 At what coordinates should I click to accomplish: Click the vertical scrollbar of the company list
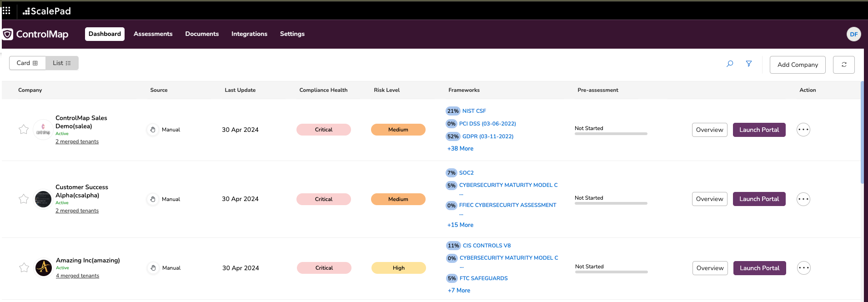tap(862, 132)
